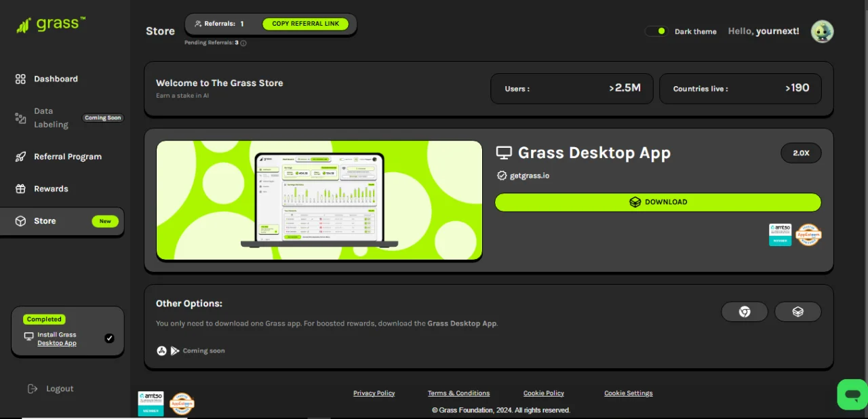
Task: Click the Rewards gift icon
Action: (x=20, y=189)
